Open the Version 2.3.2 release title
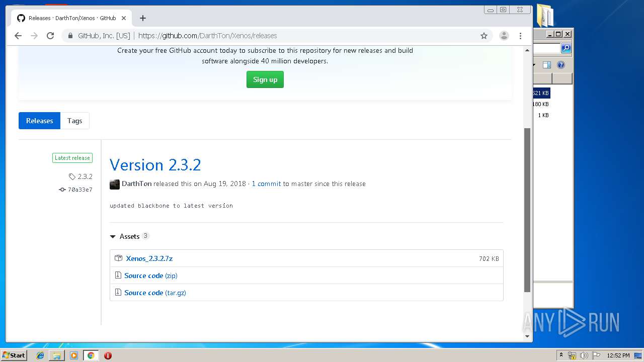The height and width of the screenshot is (362, 644). [155, 165]
